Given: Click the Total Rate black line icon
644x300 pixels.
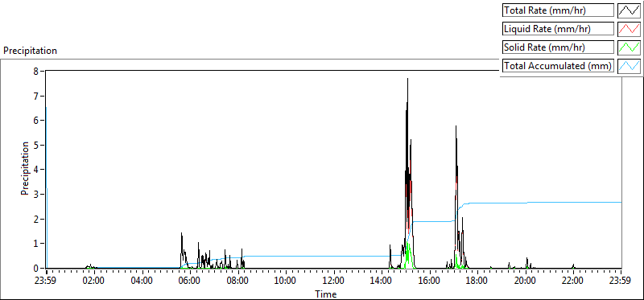Looking at the screenshot, I should click(629, 10).
